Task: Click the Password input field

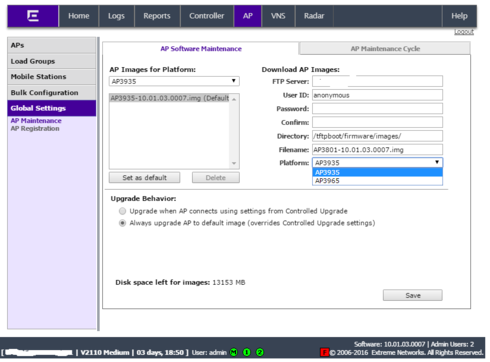Action: pos(377,109)
